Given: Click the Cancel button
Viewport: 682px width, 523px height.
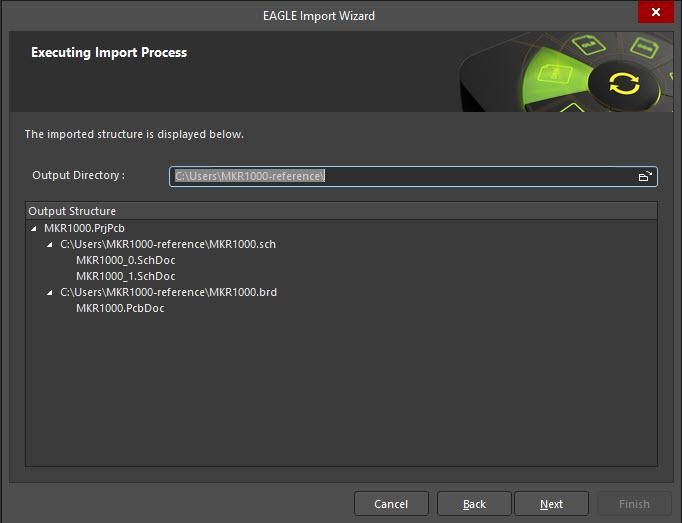Looking at the screenshot, I should [391, 504].
